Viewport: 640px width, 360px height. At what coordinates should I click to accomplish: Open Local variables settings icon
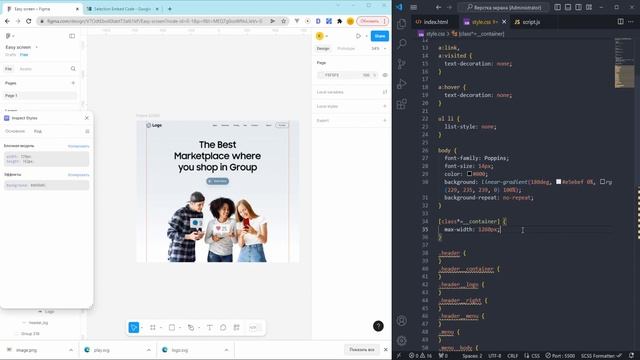[x=385, y=92]
